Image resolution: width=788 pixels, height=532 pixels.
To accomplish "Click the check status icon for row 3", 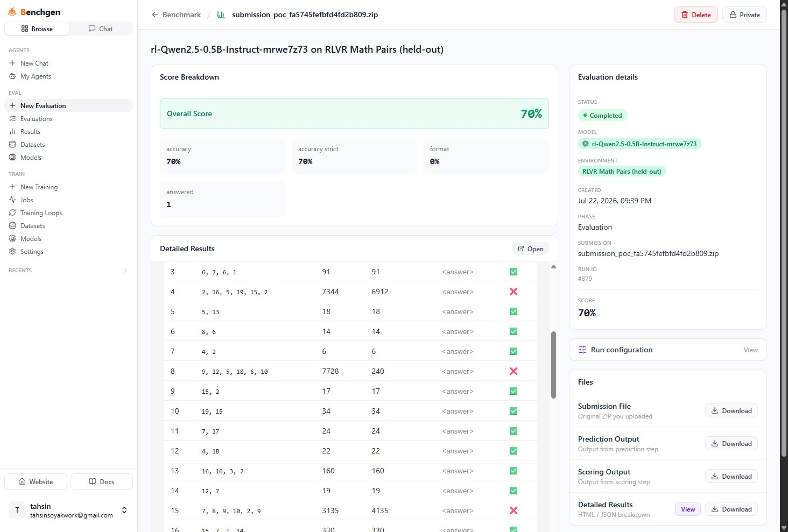I will point(513,272).
